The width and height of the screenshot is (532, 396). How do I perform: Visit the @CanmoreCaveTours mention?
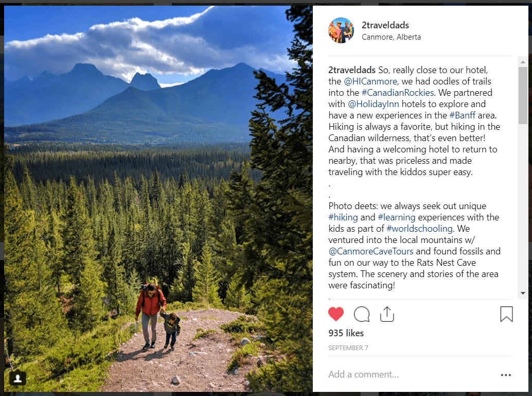371,251
